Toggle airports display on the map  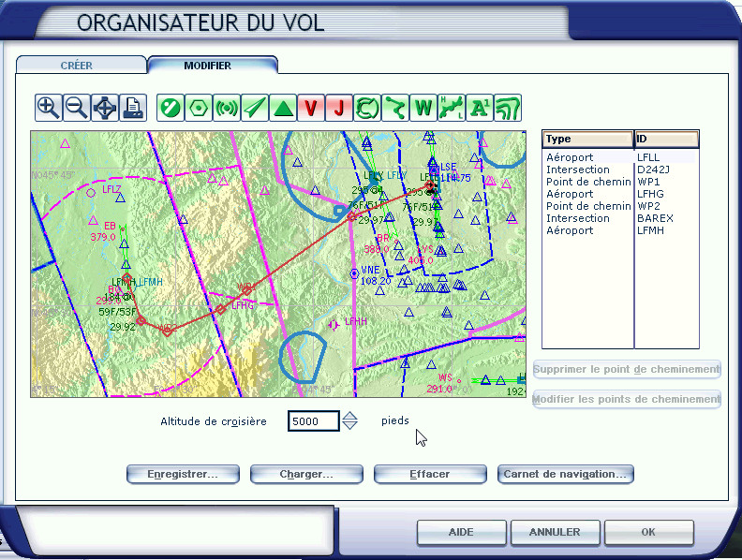click(x=170, y=108)
